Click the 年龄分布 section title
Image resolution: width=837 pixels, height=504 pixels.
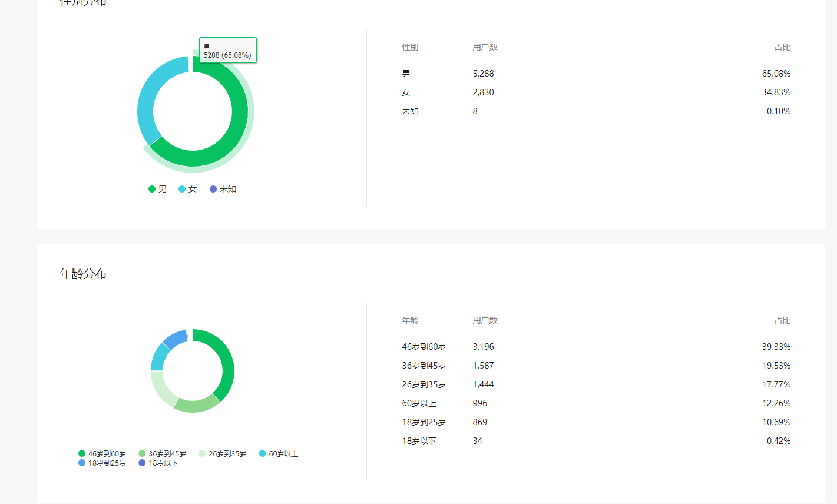[x=83, y=274]
